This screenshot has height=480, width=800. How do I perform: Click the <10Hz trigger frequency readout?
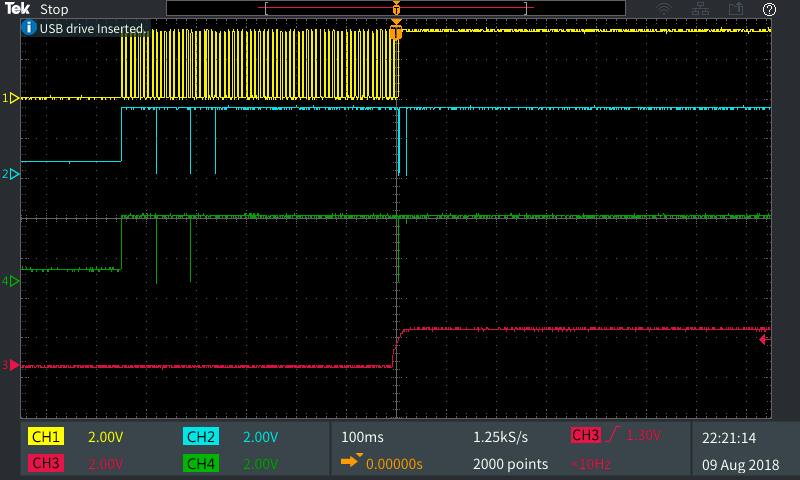tap(591, 464)
